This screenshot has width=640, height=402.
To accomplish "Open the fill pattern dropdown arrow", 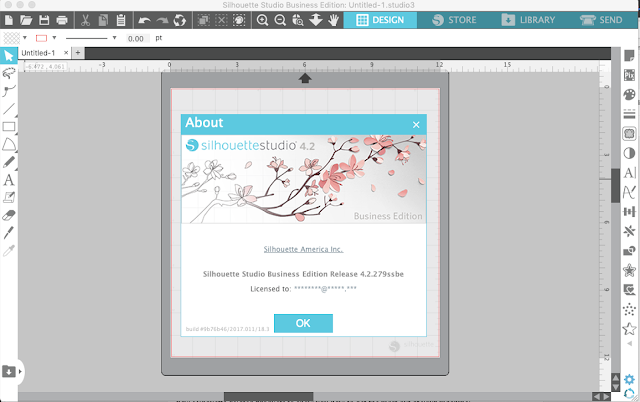I will (x=25, y=38).
